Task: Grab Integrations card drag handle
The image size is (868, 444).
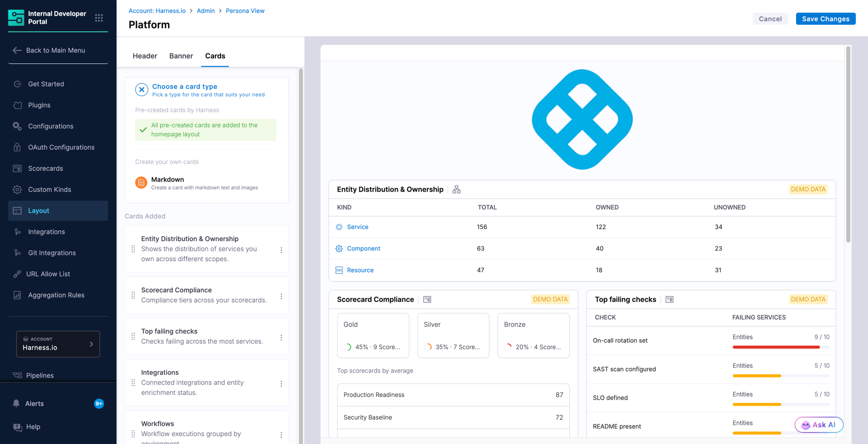Action: pos(133,383)
